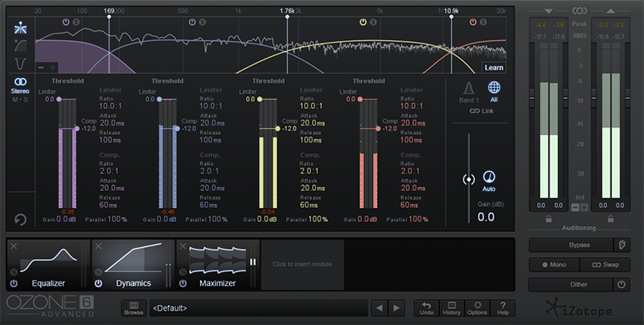Toggle the purple band 1 power button
Screen dimensions: 644x325
click(66, 23)
